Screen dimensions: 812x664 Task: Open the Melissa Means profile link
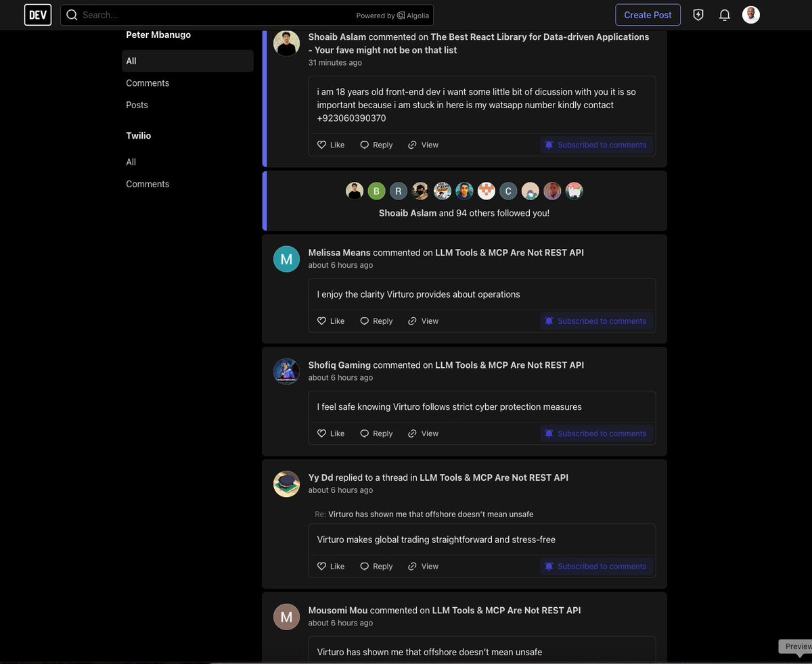[340, 252]
